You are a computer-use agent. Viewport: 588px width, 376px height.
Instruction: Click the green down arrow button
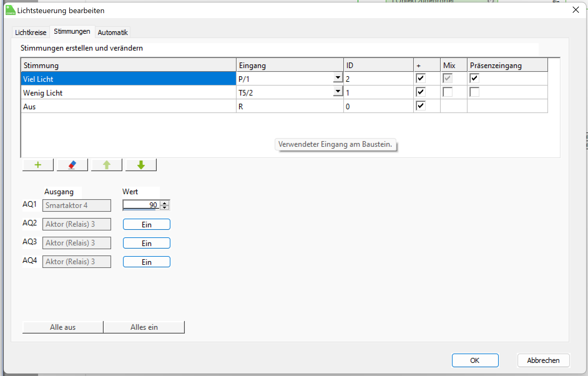141,165
